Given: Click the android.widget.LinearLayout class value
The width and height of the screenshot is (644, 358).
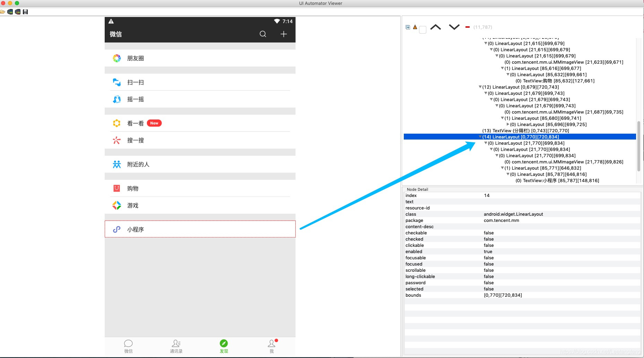Looking at the screenshot, I should click(x=513, y=214).
